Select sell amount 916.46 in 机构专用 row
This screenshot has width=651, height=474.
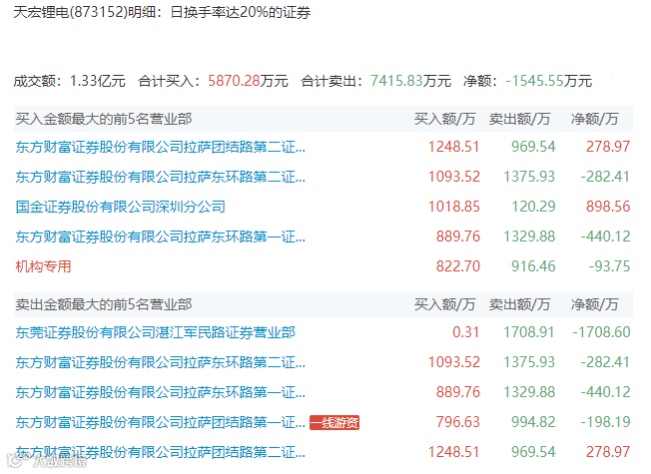point(534,266)
